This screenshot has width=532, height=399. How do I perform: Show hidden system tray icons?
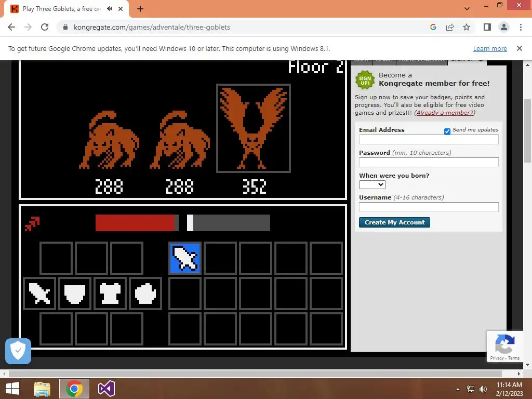click(458, 389)
